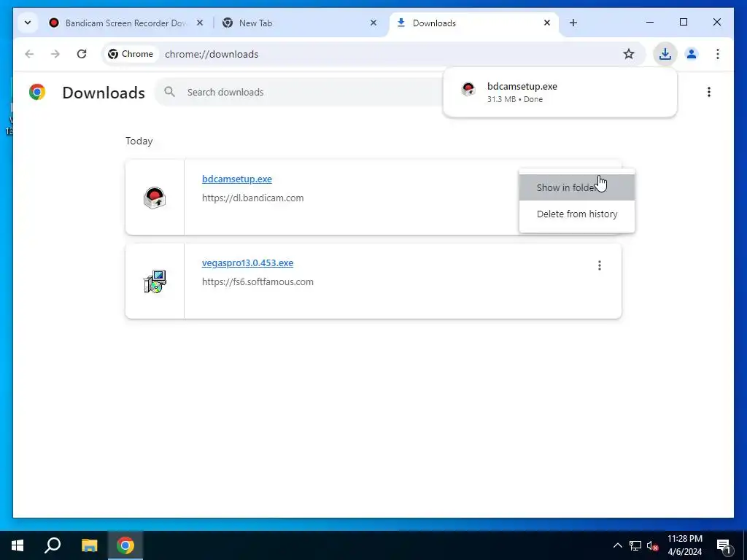The height and width of the screenshot is (560, 747).
Task: Open a new tab with plus button
Action: tap(573, 23)
